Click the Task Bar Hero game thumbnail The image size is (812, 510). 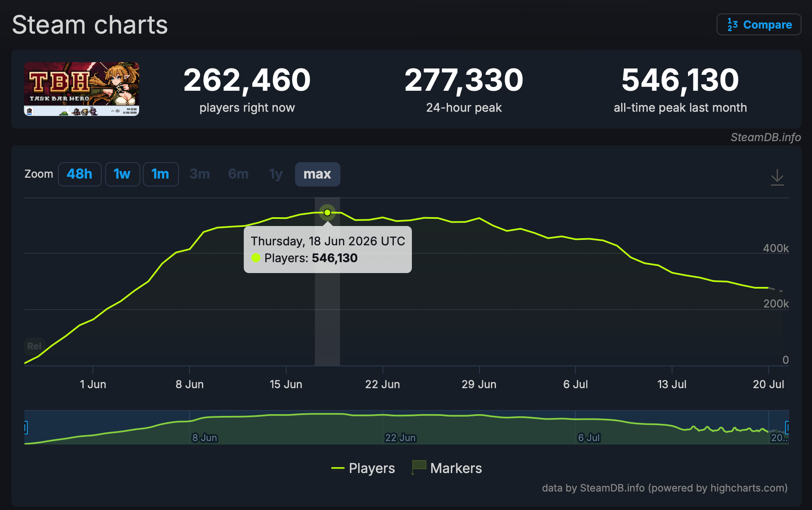82,89
